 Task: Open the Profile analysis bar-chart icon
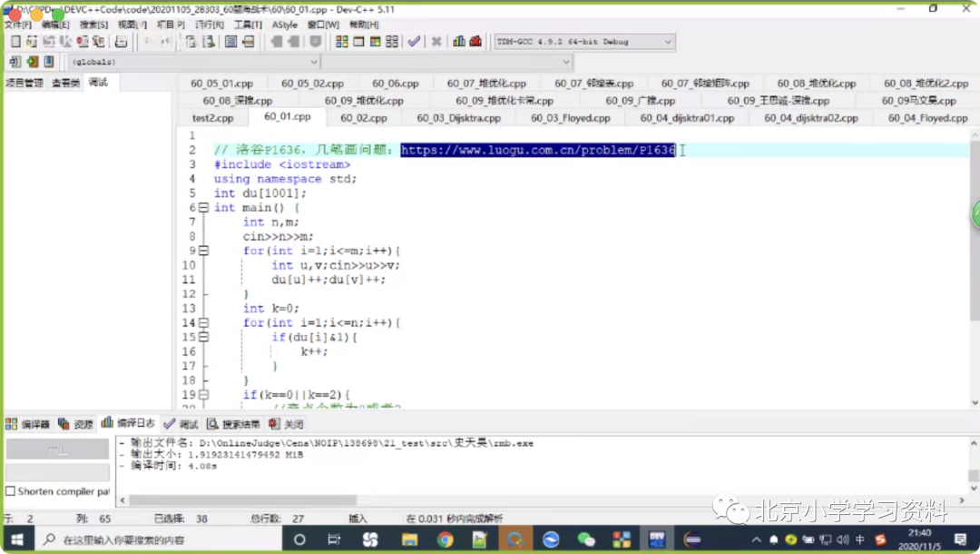[x=459, y=41]
